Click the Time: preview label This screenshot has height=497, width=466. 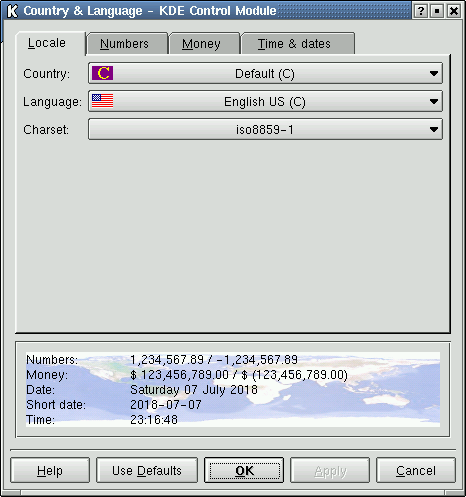point(41,419)
